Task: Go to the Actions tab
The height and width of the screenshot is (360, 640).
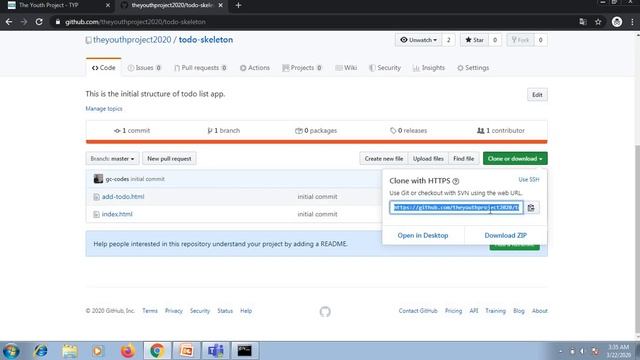Action: [255, 68]
